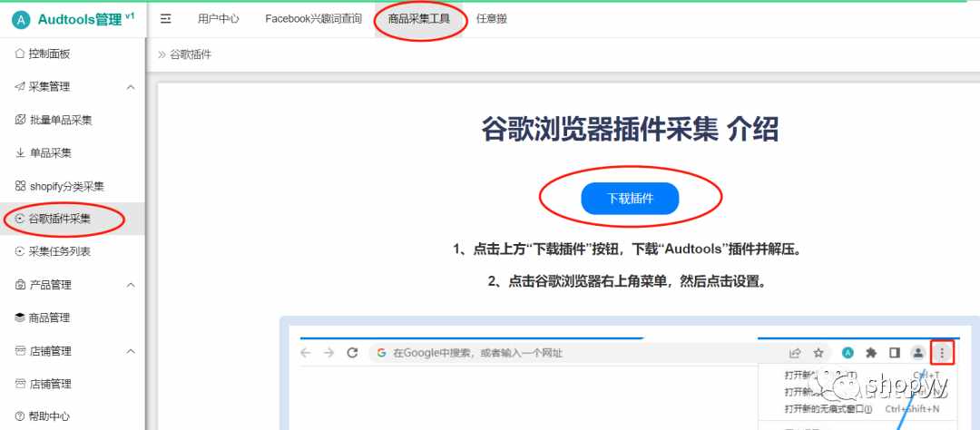Viewport: 980px width, 430px height.
Task: Click the step 1 instruction text
Action: pyautogui.click(x=627, y=249)
